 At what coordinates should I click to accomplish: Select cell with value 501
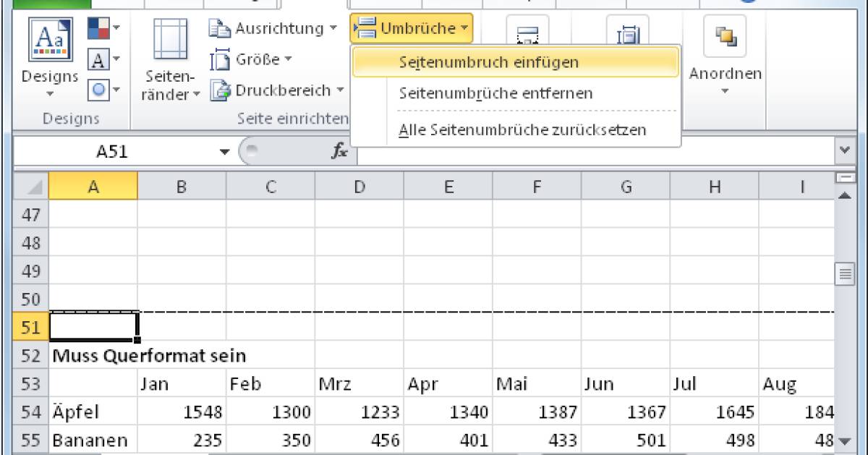625,441
